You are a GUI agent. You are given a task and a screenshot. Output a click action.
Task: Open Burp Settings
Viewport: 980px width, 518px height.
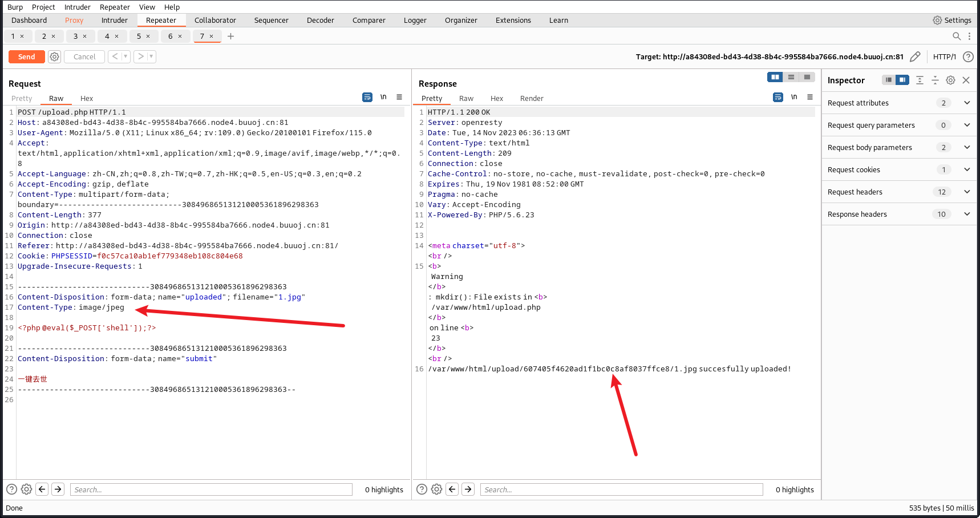(x=952, y=20)
